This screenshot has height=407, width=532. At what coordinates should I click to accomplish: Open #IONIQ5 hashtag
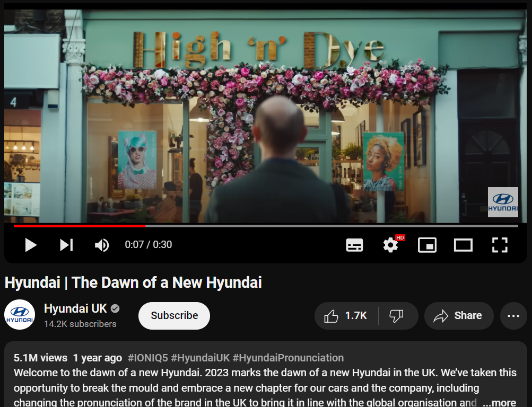click(x=148, y=358)
